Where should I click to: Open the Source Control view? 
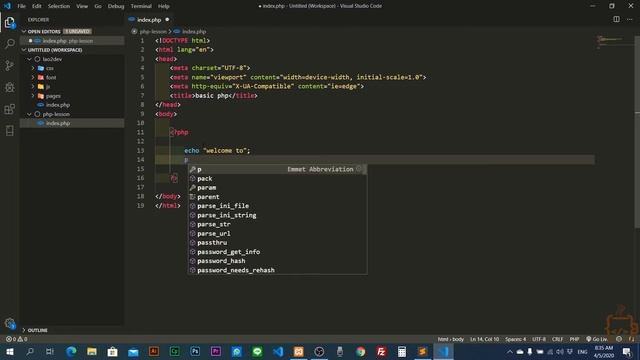pyautogui.click(x=9, y=65)
